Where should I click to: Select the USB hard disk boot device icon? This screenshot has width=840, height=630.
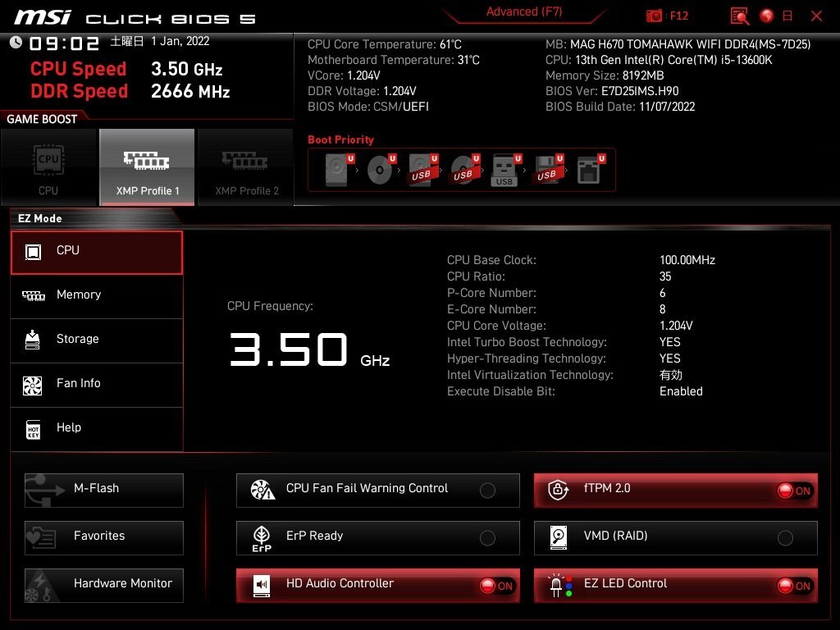click(x=422, y=170)
